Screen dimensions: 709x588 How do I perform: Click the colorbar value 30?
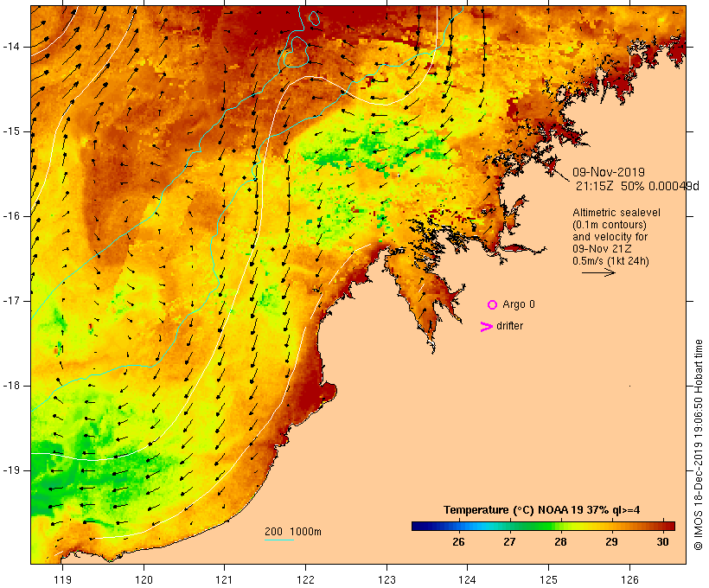tap(662, 542)
